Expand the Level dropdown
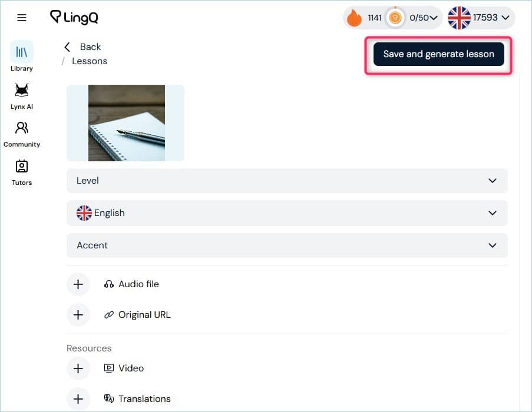 287,181
